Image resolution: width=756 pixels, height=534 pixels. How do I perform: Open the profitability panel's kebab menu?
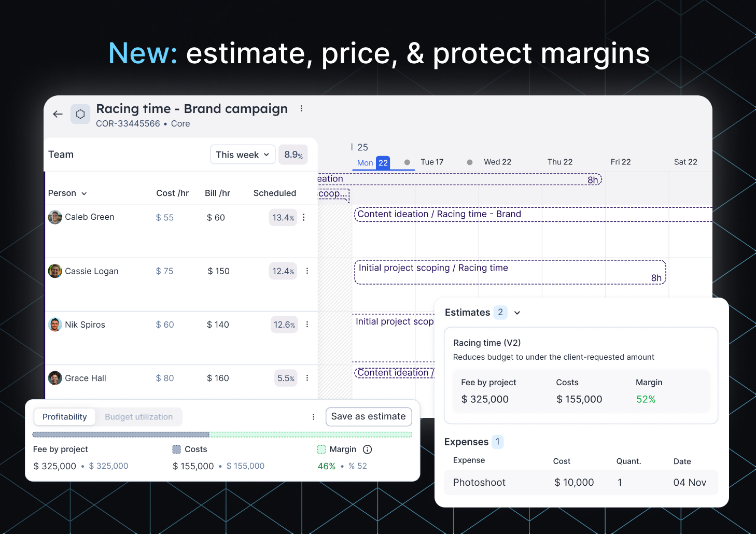[313, 417]
